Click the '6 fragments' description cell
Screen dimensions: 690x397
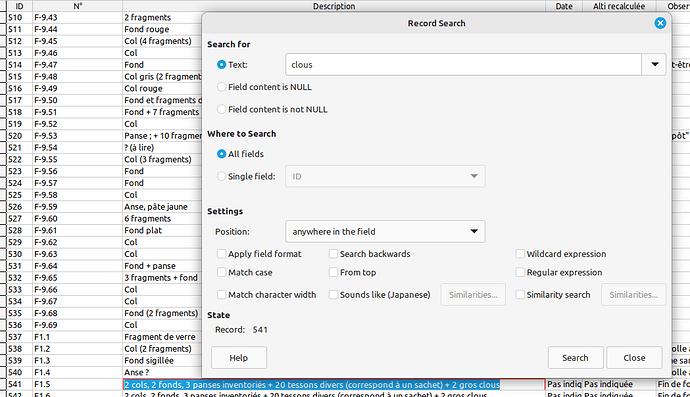click(x=162, y=219)
